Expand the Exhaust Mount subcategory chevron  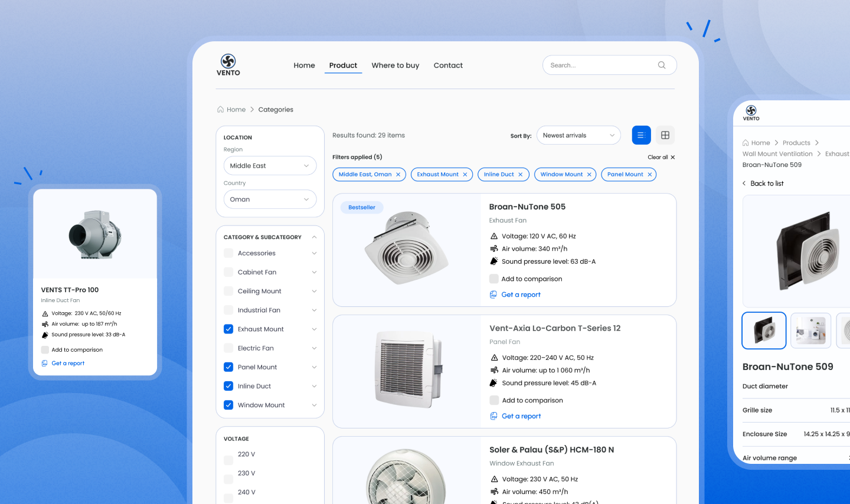(x=314, y=329)
